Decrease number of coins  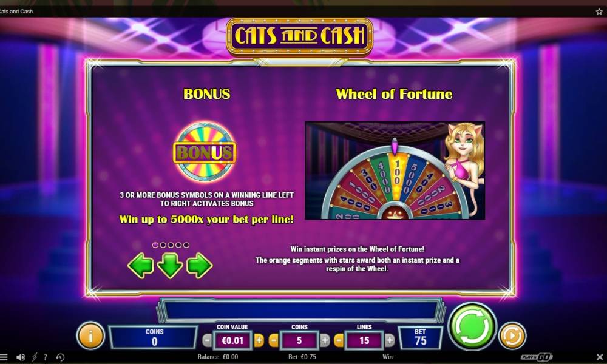pyautogui.click(x=273, y=341)
